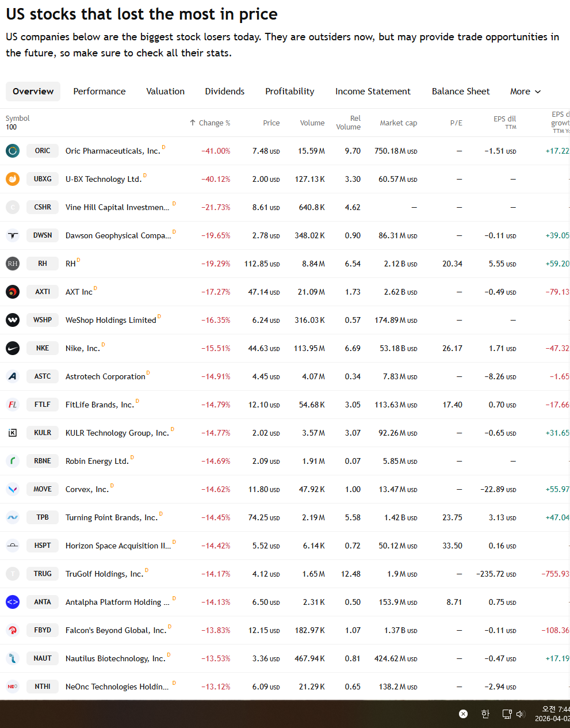This screenshot has width=570, height=728.
Task: Click the Dawson Geophysical logo icon
Action: tap(13, 235)
